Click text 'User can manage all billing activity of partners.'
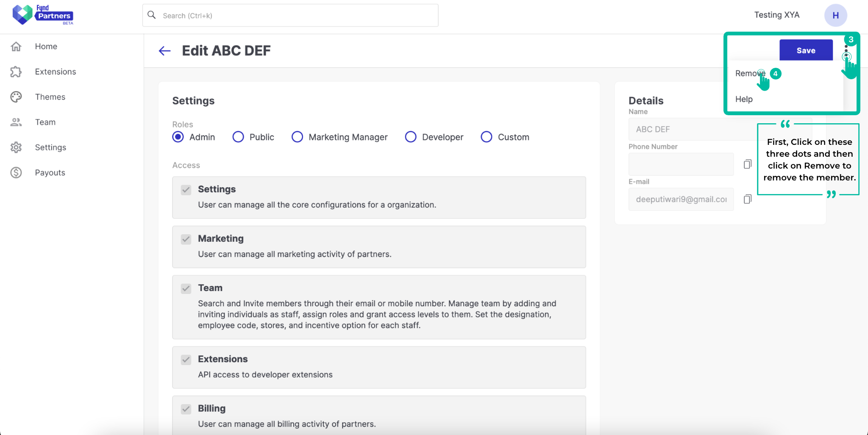The width and height of the screenshot is (868, 435). (287, 424)
